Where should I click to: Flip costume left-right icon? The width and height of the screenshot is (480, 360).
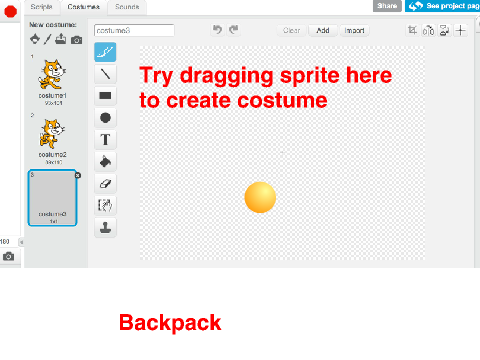428,30
